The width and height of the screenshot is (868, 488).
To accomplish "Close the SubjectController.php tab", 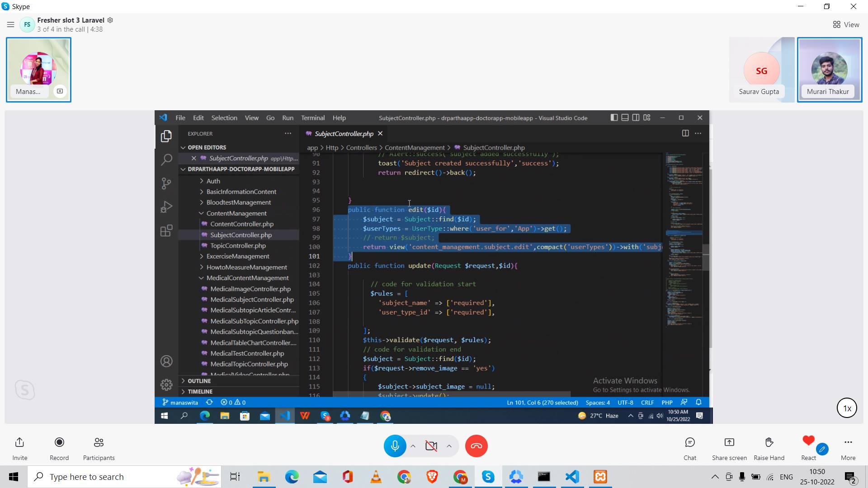I will [x=380, y=133].
